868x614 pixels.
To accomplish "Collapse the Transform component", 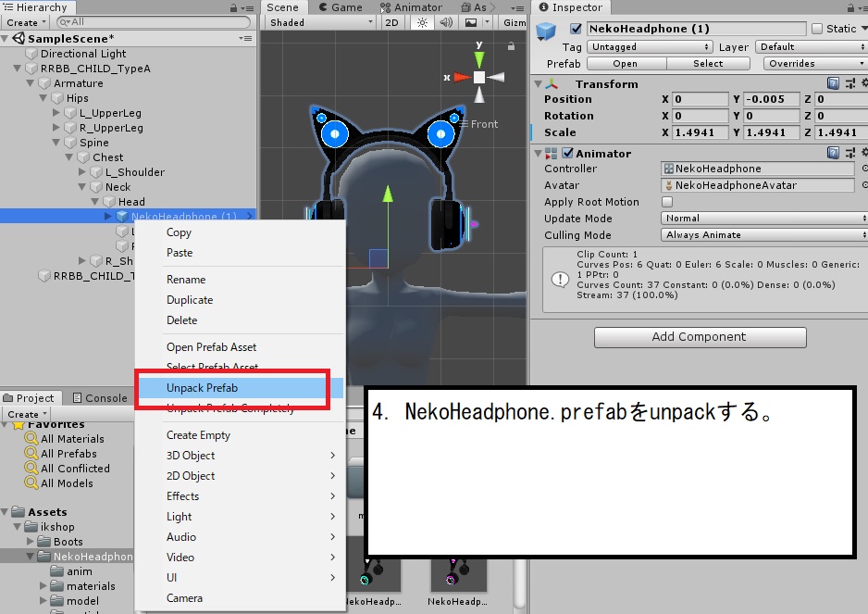I will pyautogui.click(x=538, y=84).
